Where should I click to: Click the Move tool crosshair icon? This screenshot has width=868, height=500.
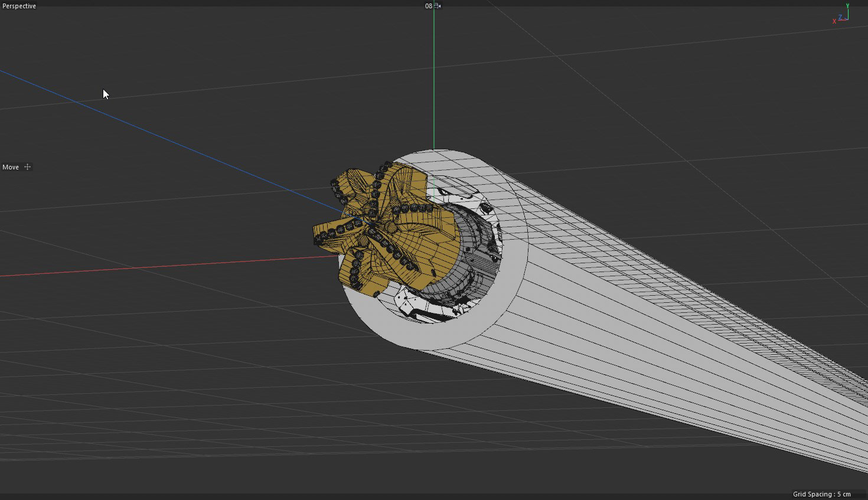[x=27, y=167]
